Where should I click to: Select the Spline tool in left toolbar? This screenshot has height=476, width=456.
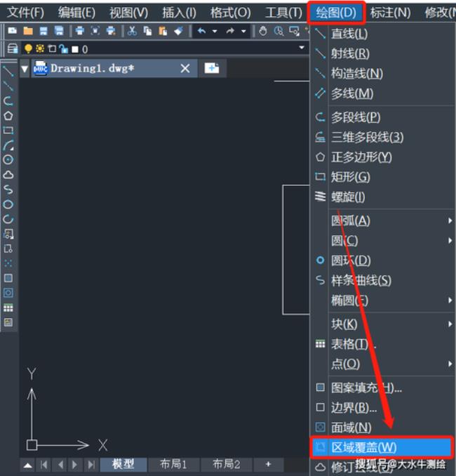coord(8,190)
